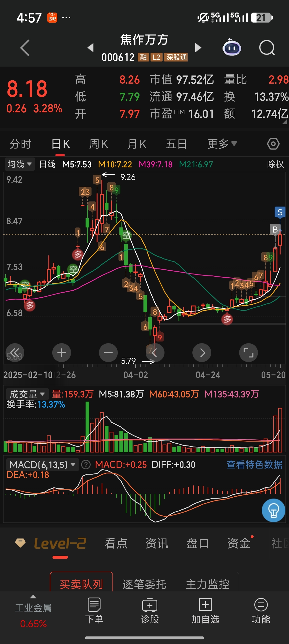Viewport: 289px width, 644px height.
Task: Tap the 换手率:13.37% label
Action: 36,404
